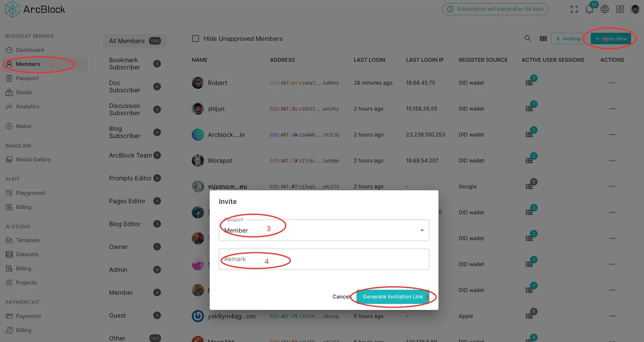Open the user profile avatar menu
Screen dimensions: 644x342
(635, 9)
